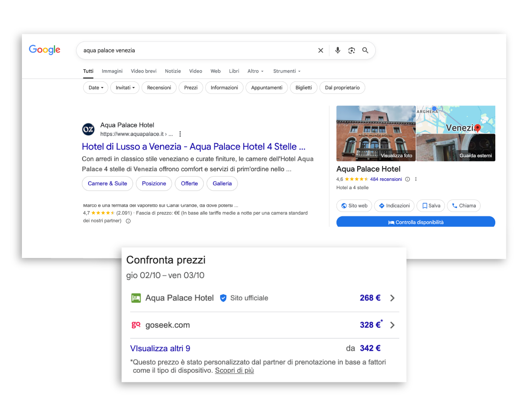The height and width of the screenshot is (420, 526).
Task: Open the Strumenti dropdown
Action: (x=287, y=71)
